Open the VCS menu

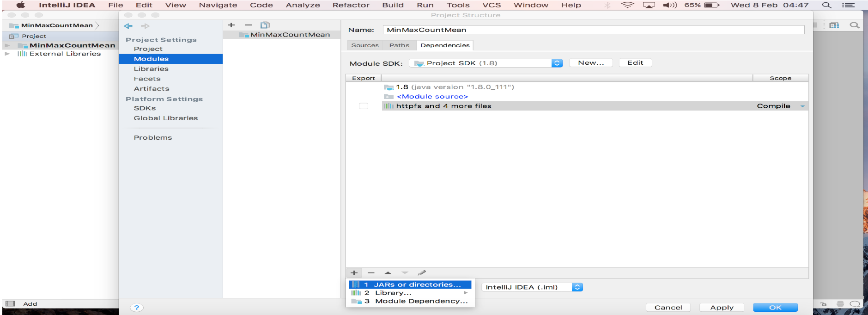[x=492, y=5]
